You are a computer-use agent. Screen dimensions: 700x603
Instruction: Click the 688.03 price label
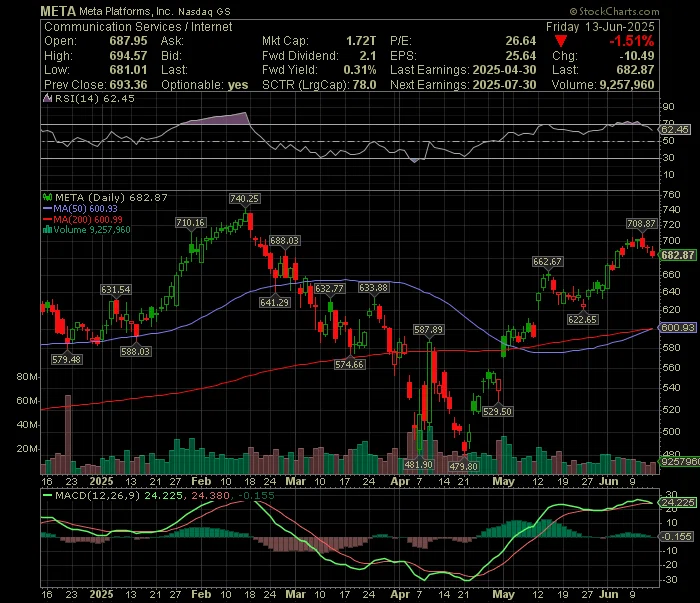tap(284, 241)
